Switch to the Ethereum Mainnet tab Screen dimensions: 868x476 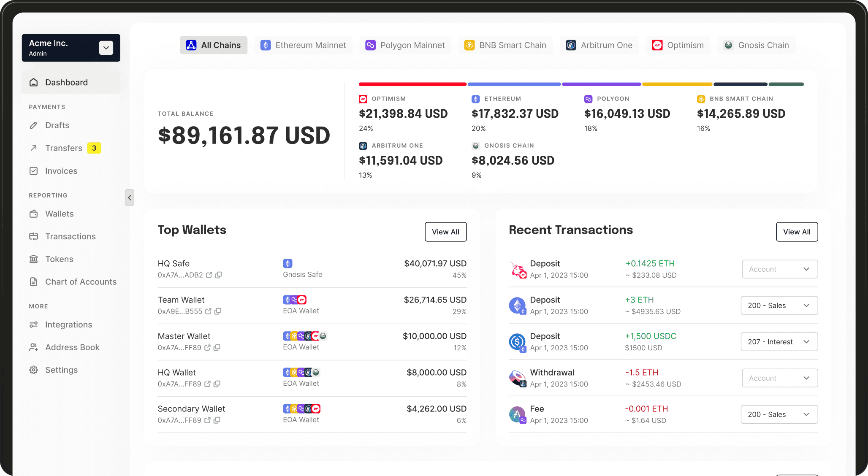pyautogui.click(x=303, y=45)
